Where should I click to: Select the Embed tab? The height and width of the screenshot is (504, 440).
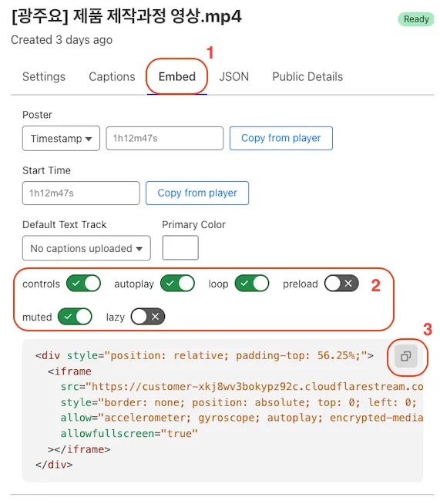(x=177, y=77)
